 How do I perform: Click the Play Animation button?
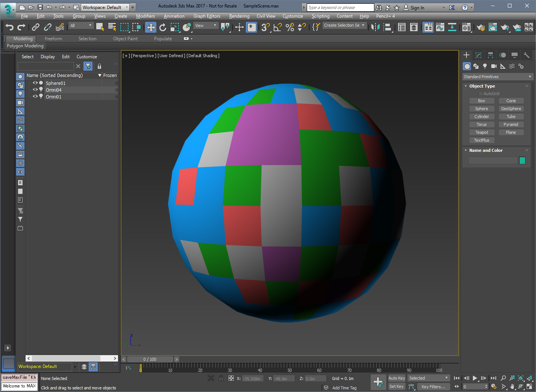(475, 378)
